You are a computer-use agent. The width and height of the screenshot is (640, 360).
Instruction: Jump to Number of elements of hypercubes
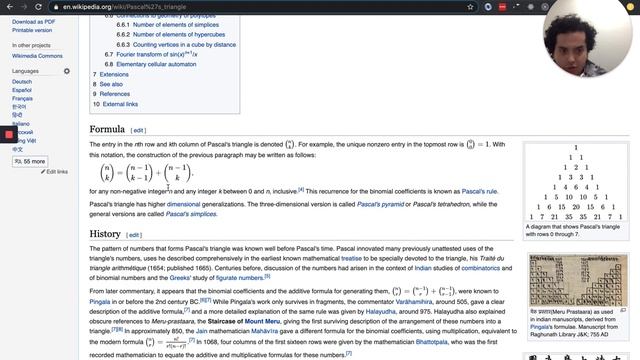pyautogui.click(x=179, y=35)
